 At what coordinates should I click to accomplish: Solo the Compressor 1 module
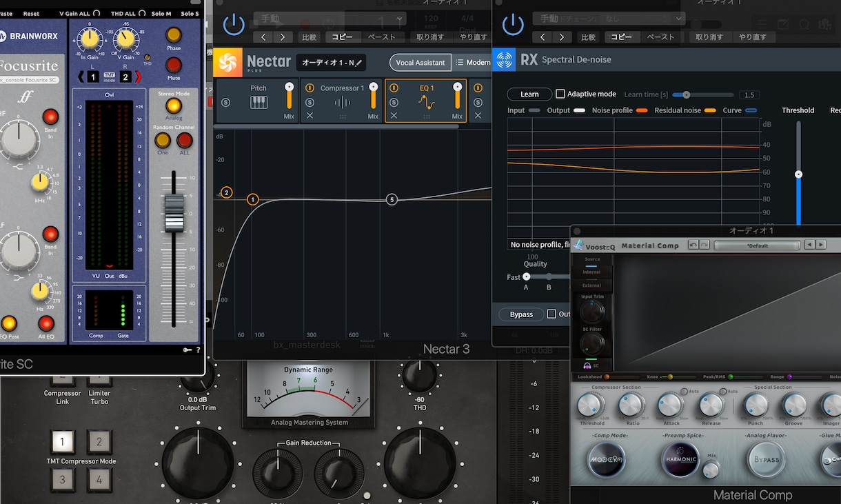click(310, 103)
